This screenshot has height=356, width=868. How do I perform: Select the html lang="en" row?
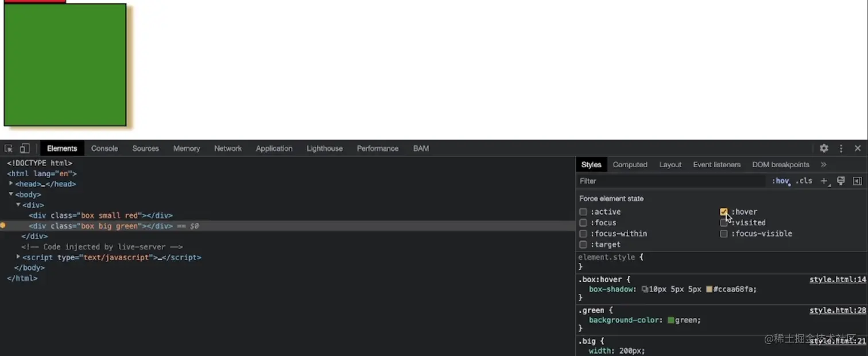(287, 173)
